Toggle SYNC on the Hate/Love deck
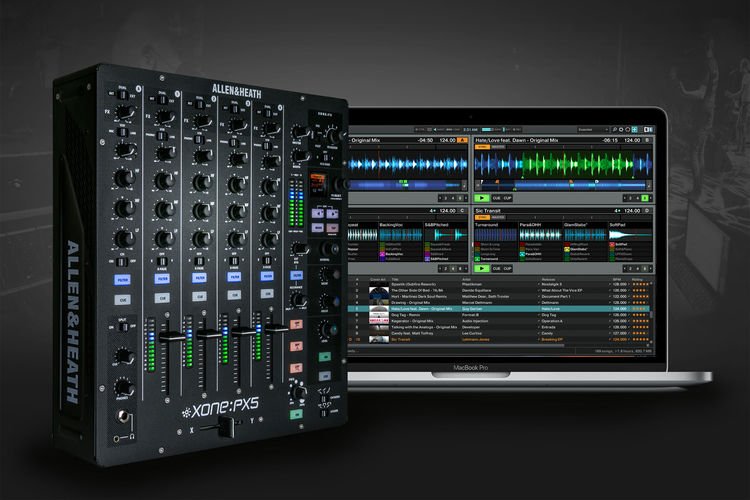 [x=482, y=147]
